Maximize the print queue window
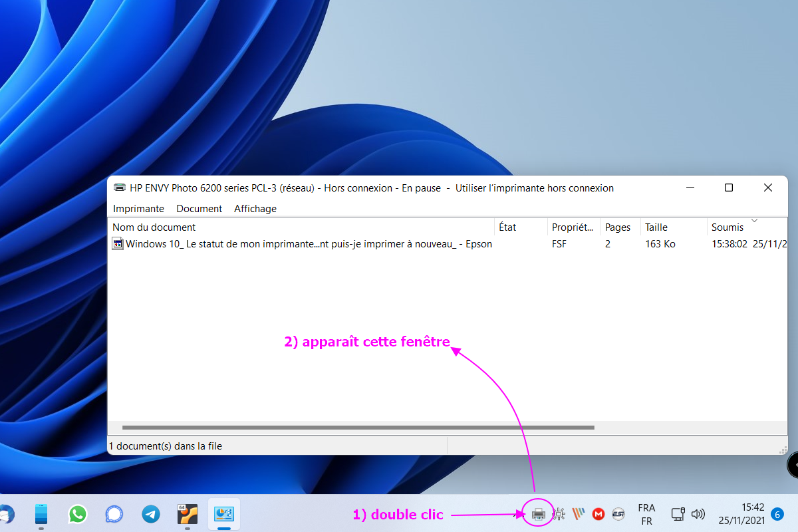 729,188
